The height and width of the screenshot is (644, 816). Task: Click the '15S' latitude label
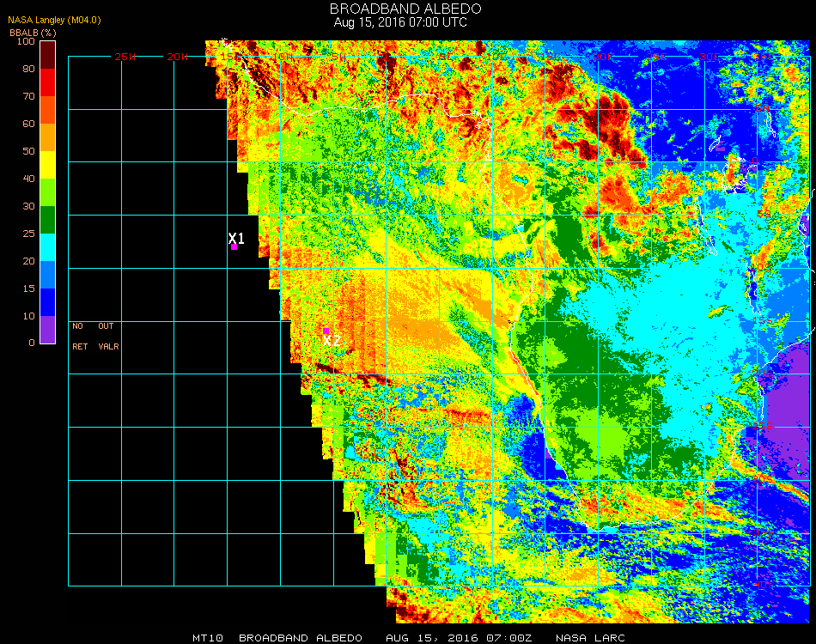(x=764, y=320)
